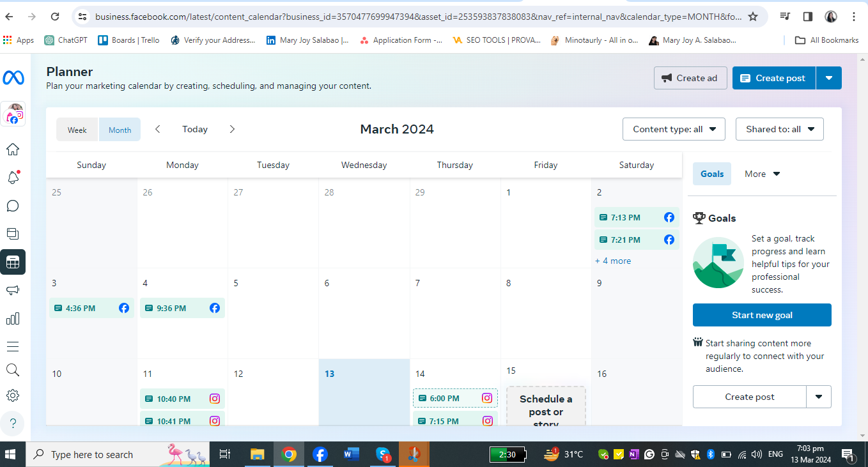Open the dropdown arrow beside top Create post

tap(829, 78)
